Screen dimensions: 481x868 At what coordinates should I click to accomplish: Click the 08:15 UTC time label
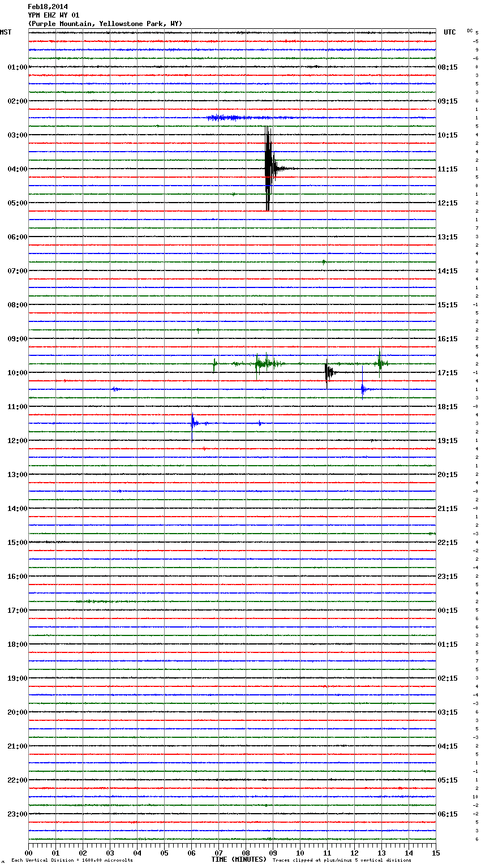tap(448, 67)
